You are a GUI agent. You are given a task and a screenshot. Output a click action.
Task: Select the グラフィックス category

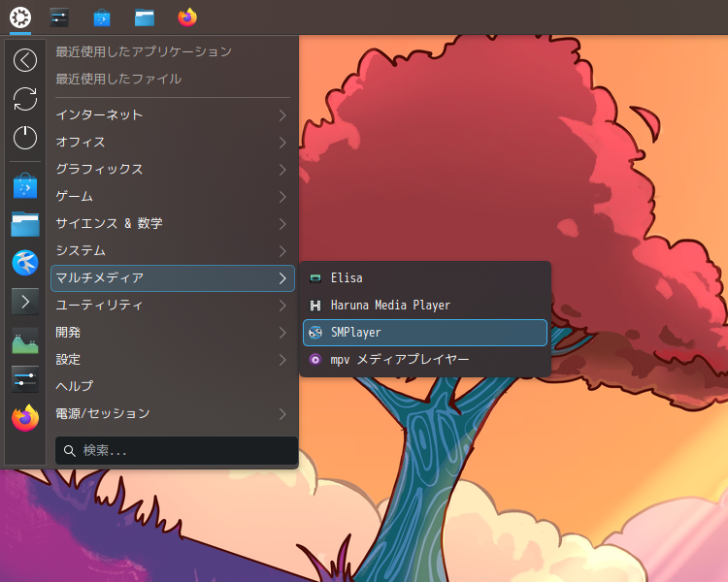tap(172, 170)
